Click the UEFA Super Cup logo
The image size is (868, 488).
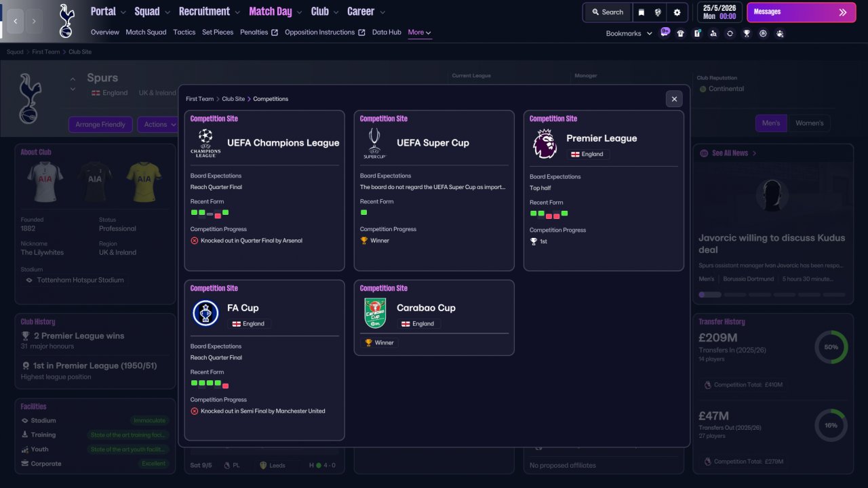(375, 143)
